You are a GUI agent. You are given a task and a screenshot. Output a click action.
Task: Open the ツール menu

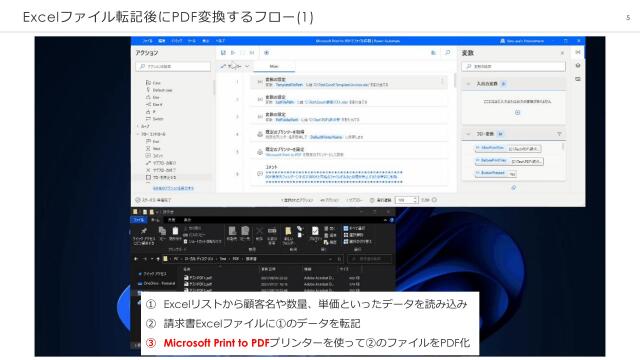pos(192,41)
